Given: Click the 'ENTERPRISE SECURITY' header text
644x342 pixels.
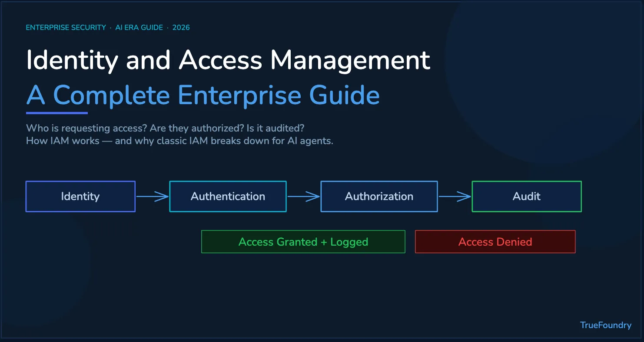Looking at the screenshot, I should pyautogui.click(x=66, y=27).
